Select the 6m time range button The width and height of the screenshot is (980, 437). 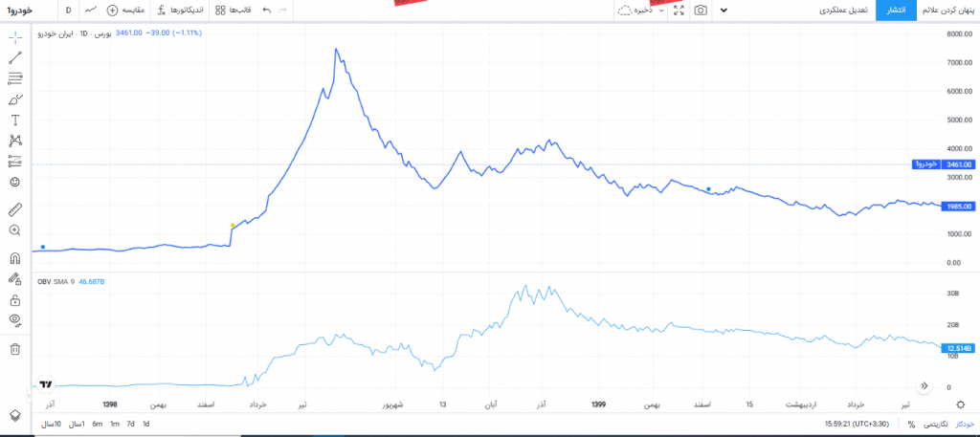97,424
